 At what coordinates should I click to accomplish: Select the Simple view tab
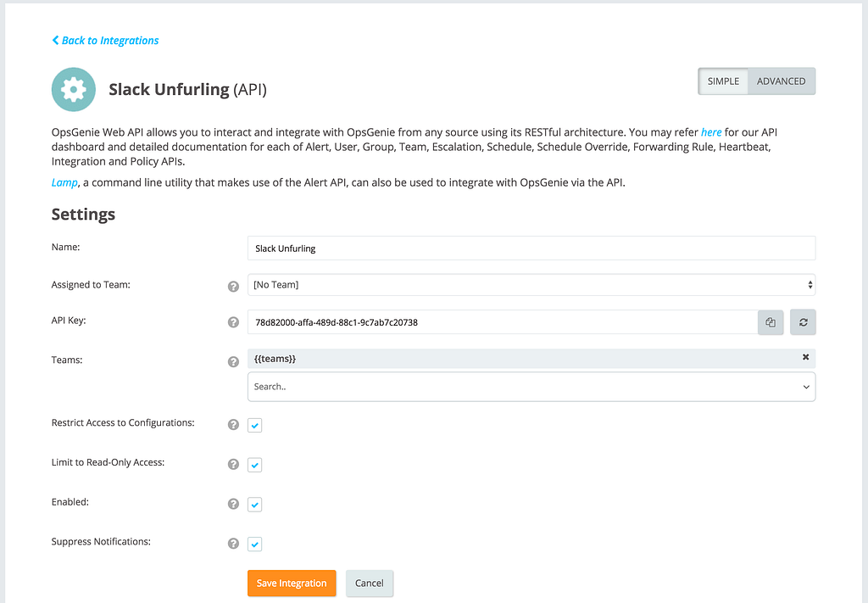point(723,81)
